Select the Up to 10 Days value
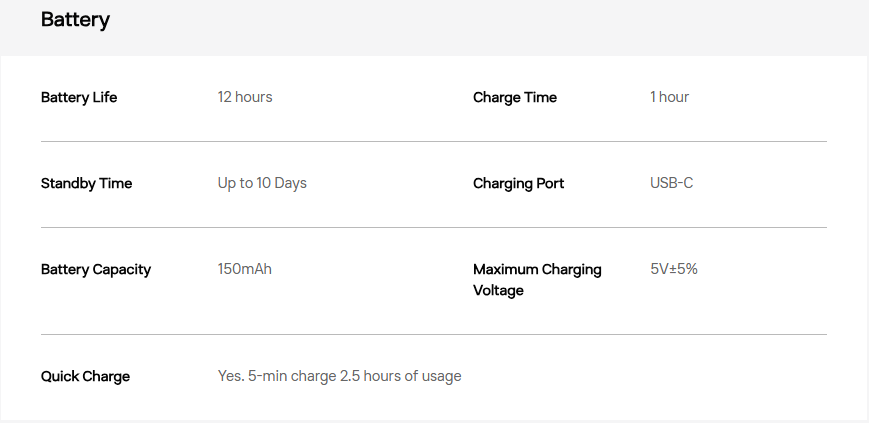 coord(262,183)
